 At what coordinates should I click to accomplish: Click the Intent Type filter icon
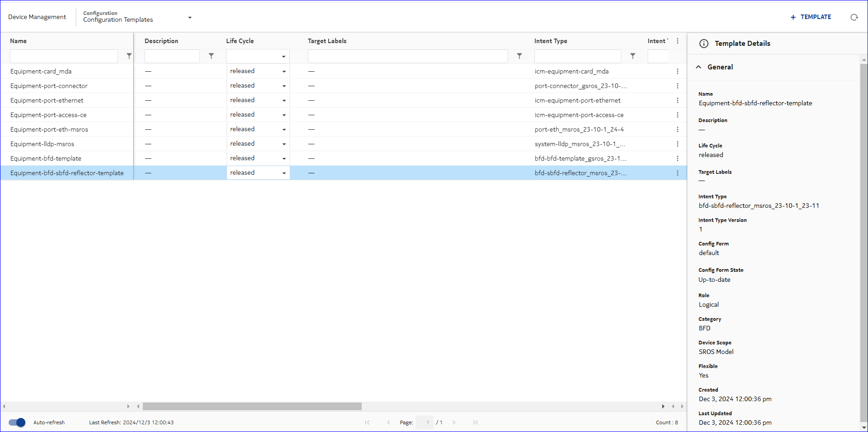633,56
